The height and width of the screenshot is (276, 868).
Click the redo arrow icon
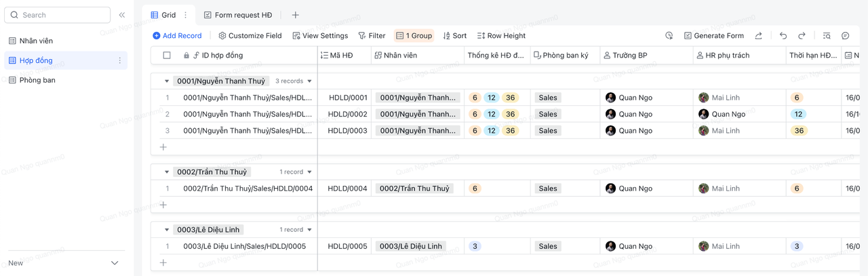tap(802, 36)
